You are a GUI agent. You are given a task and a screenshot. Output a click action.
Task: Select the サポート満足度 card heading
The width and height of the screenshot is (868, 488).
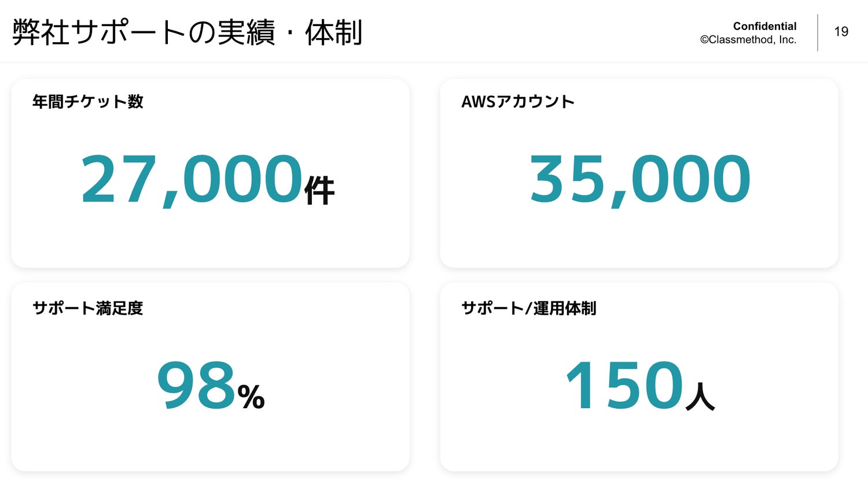point(88,308)
